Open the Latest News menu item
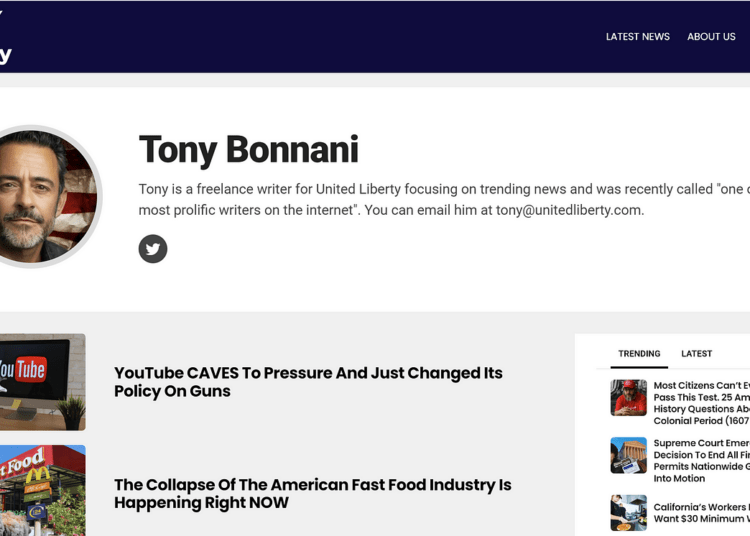 (x=638, y=37)
